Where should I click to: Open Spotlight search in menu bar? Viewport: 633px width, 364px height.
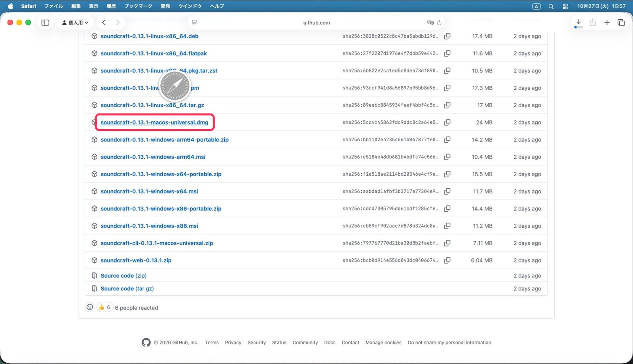click(x=551, y=6)
